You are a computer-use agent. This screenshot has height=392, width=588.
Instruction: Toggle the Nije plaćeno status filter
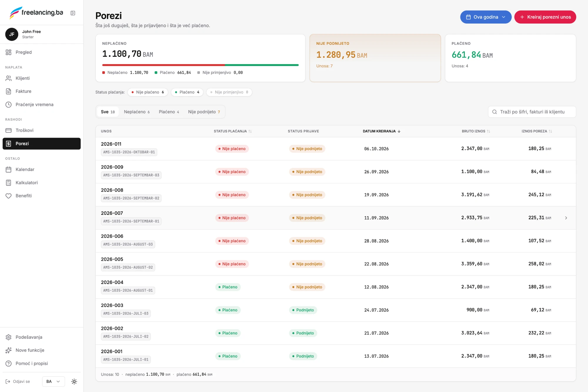click(148, 92)
